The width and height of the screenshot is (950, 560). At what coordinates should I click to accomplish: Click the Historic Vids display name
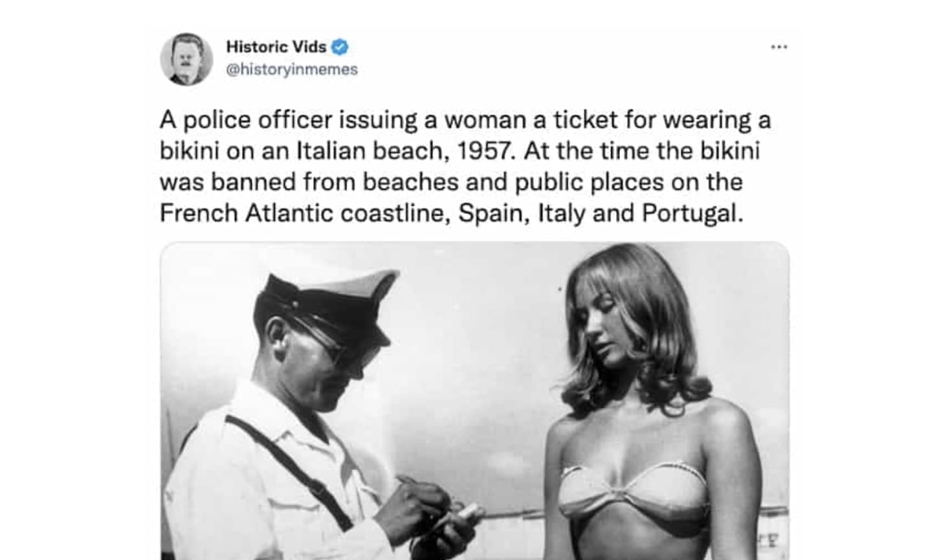(x=276, y=47)
